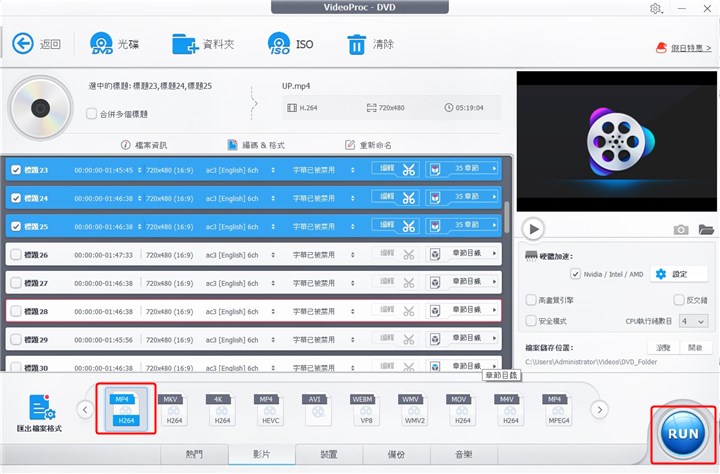Select MOV H264 output format
Image resolution: width=720 pixels, height=474 pixels.
coord(461,409)
